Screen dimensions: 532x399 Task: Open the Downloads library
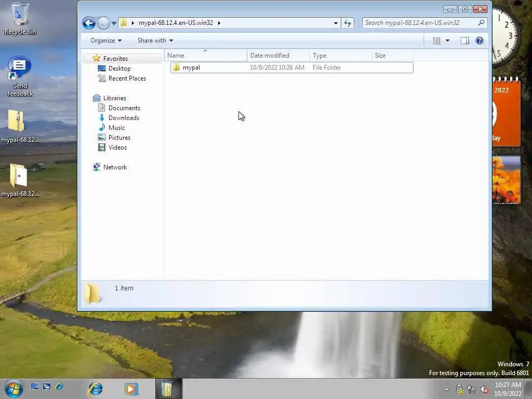[x=124, y=118]
